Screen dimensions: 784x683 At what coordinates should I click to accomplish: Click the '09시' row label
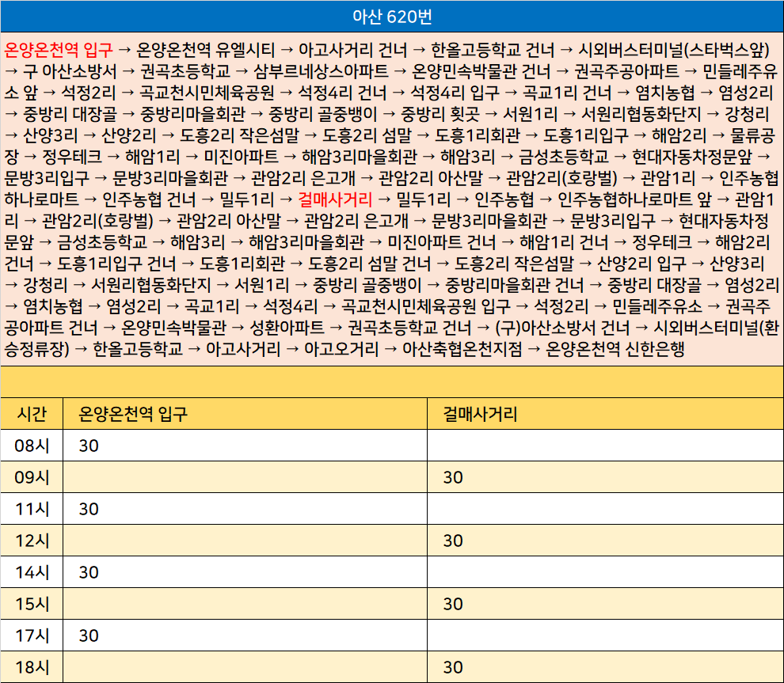pos(32,477)
